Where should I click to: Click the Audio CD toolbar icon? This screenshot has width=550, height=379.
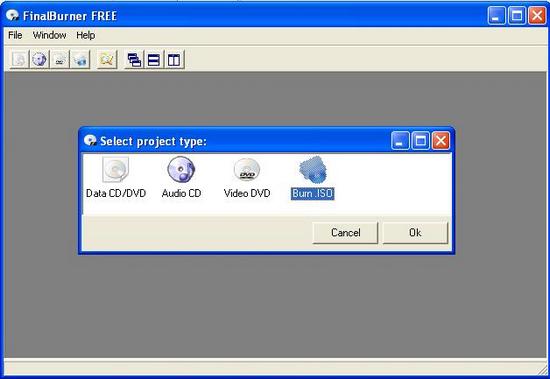[x=39, y=59]
